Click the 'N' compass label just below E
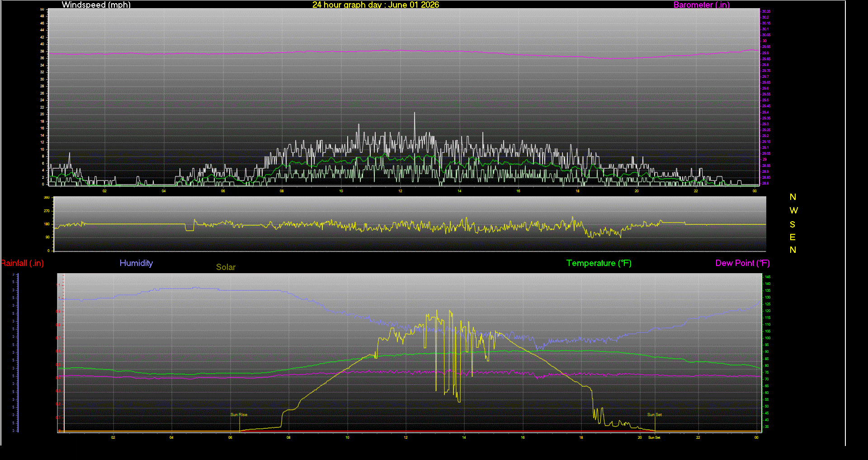Screen dimensions: 868x460 click(793, 250)
